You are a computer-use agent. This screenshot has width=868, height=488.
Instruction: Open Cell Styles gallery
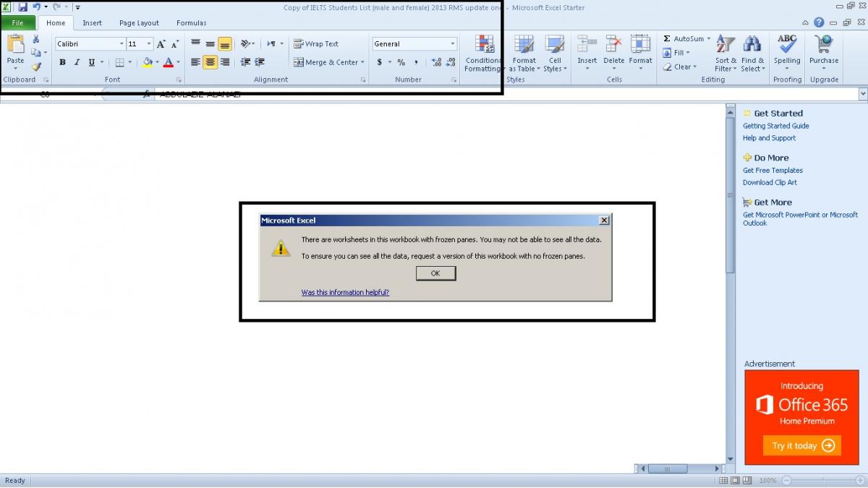click(555, 53)
